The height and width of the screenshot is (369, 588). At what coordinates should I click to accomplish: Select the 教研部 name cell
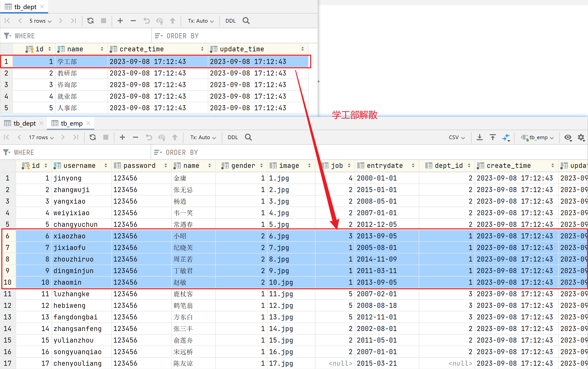pos(81,73)
